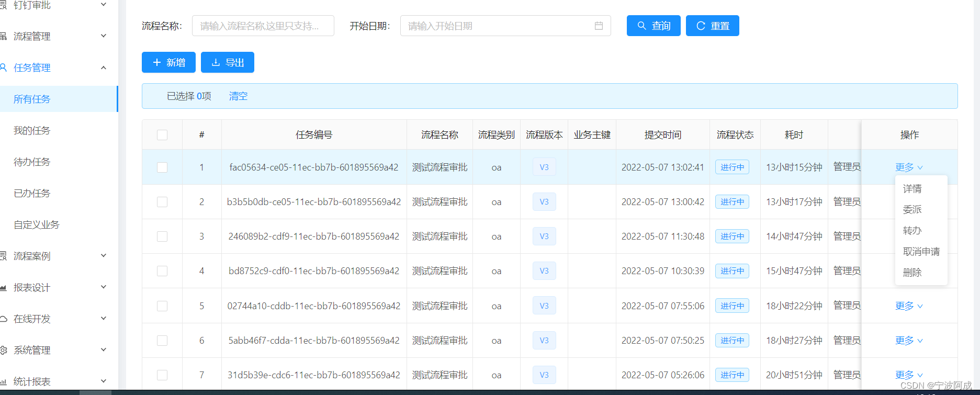
Task: Click the V3 version tag in row 4
Action: point(544,270)
